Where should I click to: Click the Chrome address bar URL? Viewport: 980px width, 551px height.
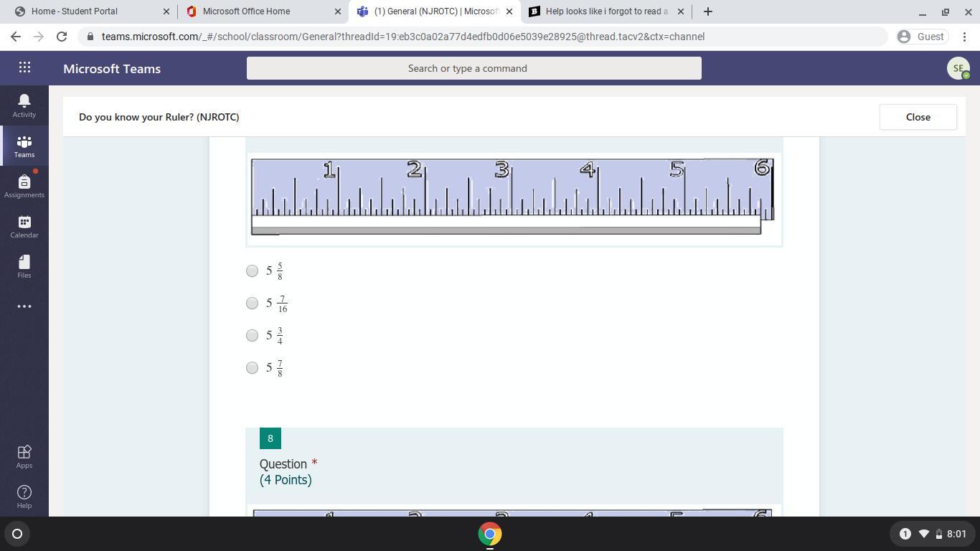point(403,37)
